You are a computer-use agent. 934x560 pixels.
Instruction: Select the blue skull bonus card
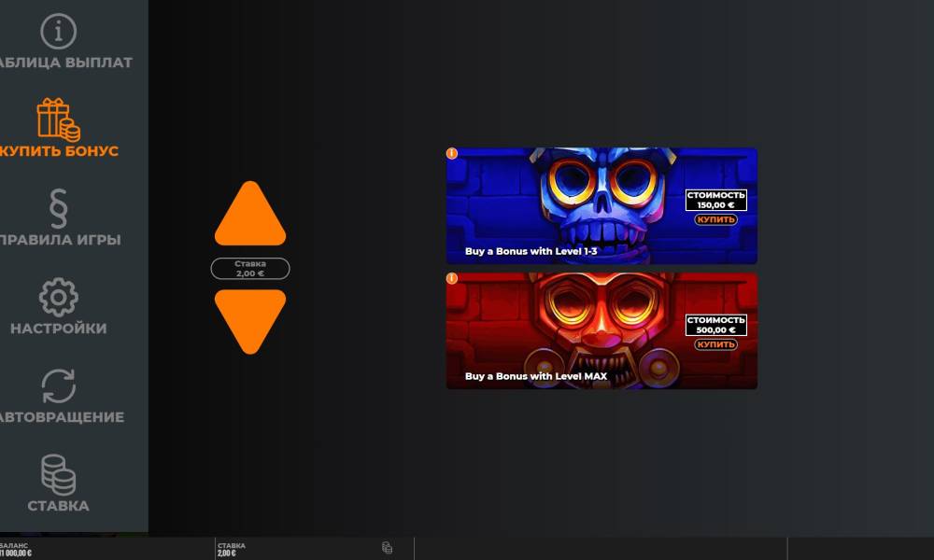[601, 206]
